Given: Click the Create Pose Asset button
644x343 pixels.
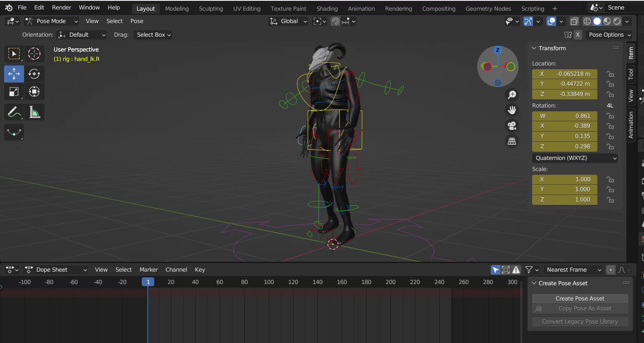Looking at the screenshot, I should [x=580, y=298].
